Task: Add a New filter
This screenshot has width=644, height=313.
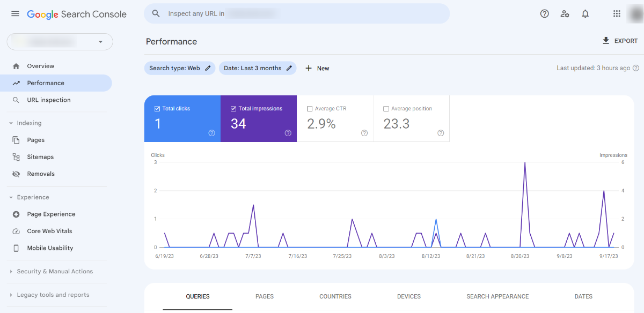Action: point(317,68)
